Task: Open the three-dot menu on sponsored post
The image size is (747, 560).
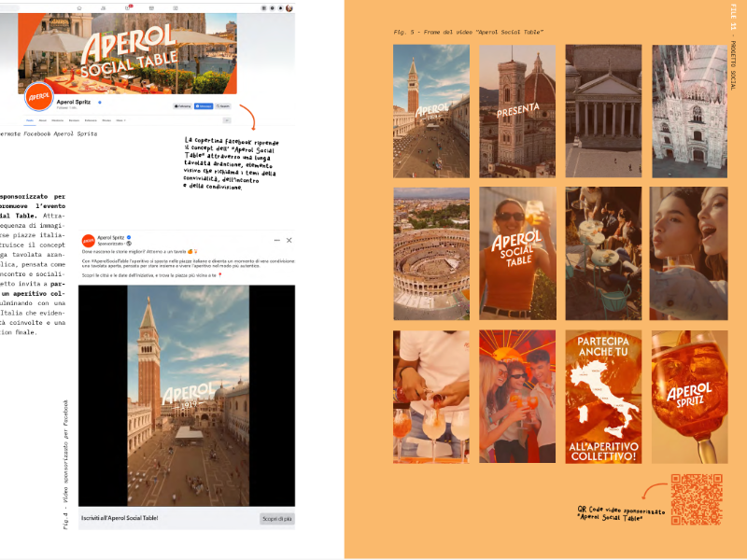Action: click(x=276, y=241)
